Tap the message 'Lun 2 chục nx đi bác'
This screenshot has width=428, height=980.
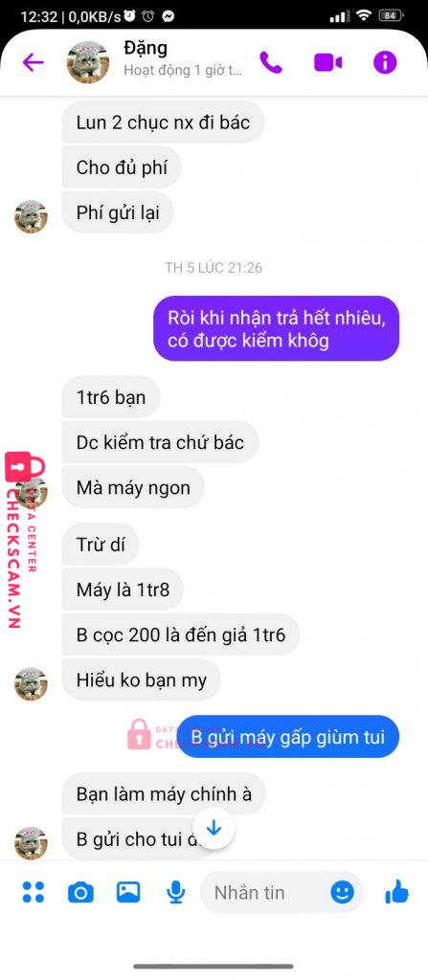tap(164, 122)
